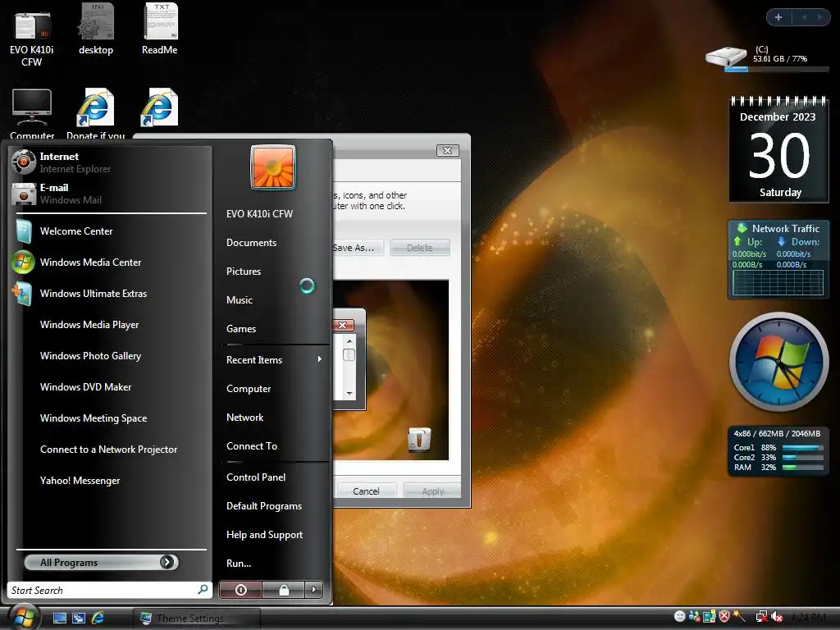
Task: Open Network from Start menu
Action: [244, 418]
